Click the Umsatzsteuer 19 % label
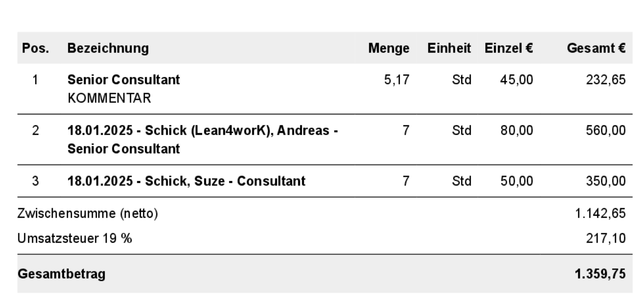 75,239
